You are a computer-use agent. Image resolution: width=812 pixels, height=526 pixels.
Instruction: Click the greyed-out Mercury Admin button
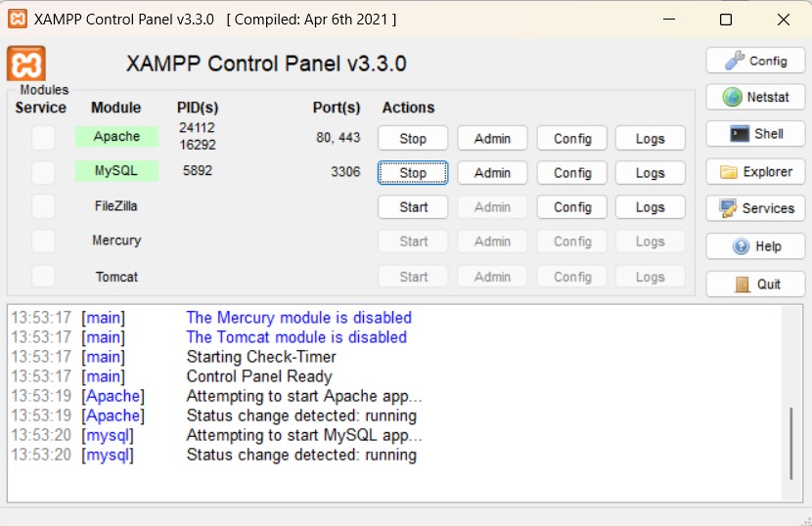pyautogui.click(x=492, y=241)
